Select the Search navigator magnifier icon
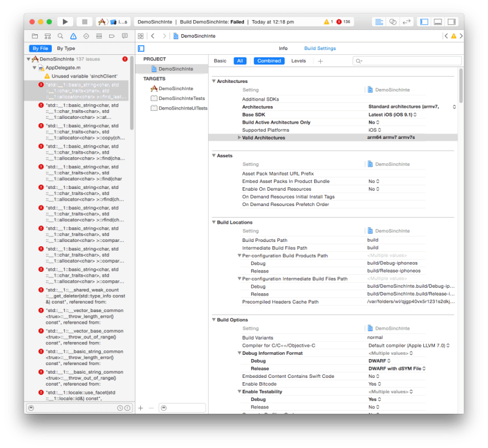Image resolution: width=488 pixels, height=448 pixels. 60,35
